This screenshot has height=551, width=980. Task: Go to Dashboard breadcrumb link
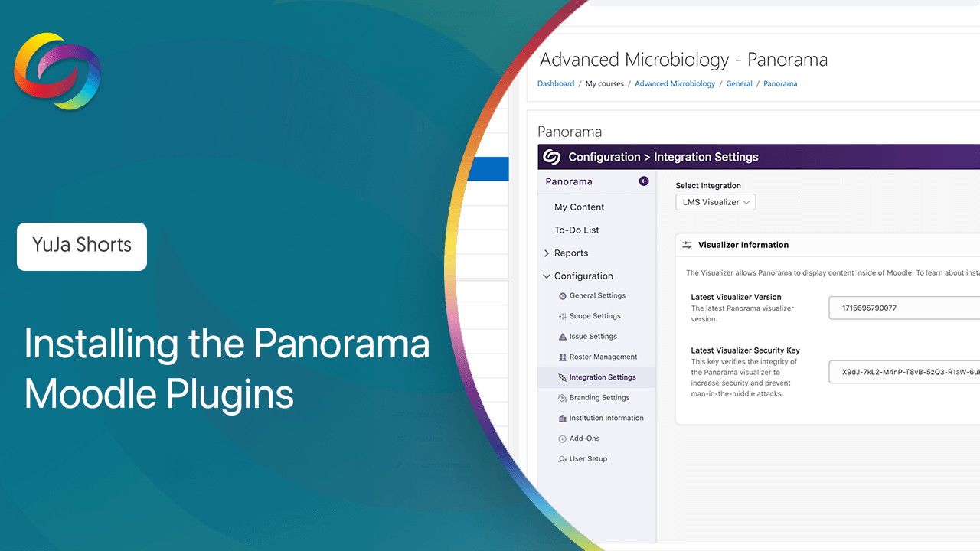click(556, 84)
